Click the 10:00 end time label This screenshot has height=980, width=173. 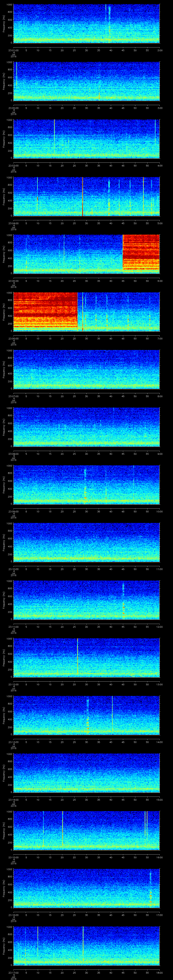pyautogui.click(x=160, y=511)
